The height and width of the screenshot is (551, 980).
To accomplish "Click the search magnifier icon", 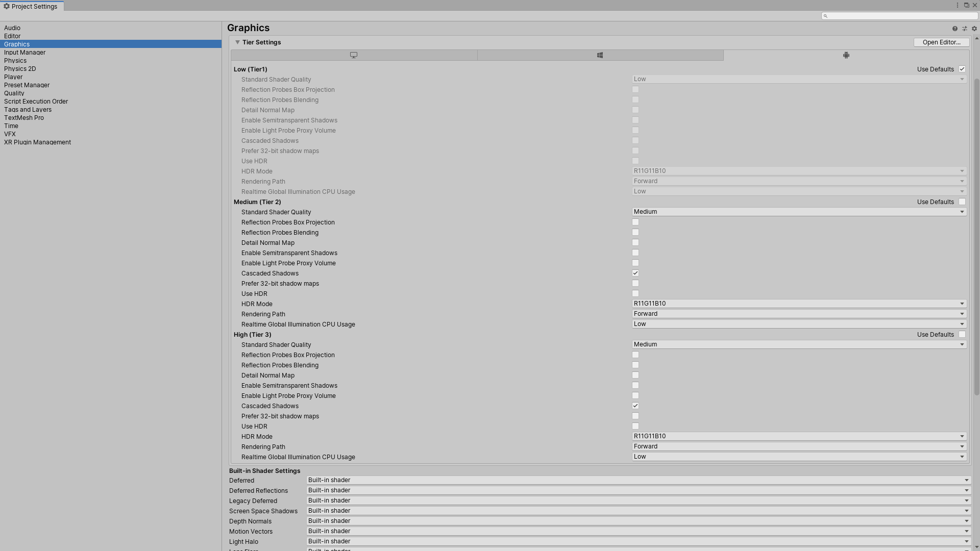I will [x=825, y=16].
